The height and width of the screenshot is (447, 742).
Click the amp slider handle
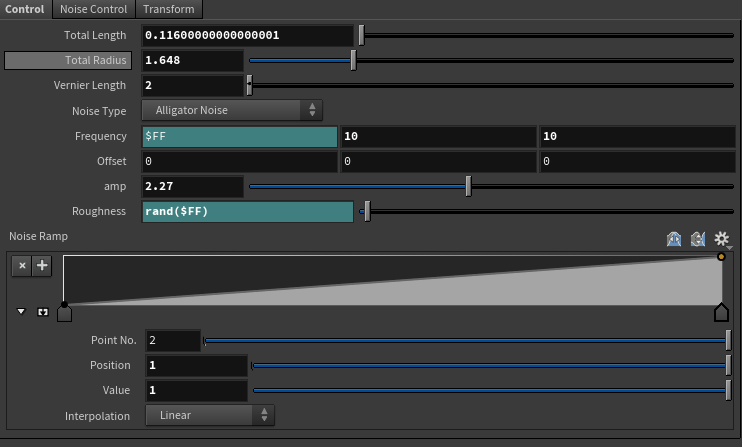click(x=468, y=186)
